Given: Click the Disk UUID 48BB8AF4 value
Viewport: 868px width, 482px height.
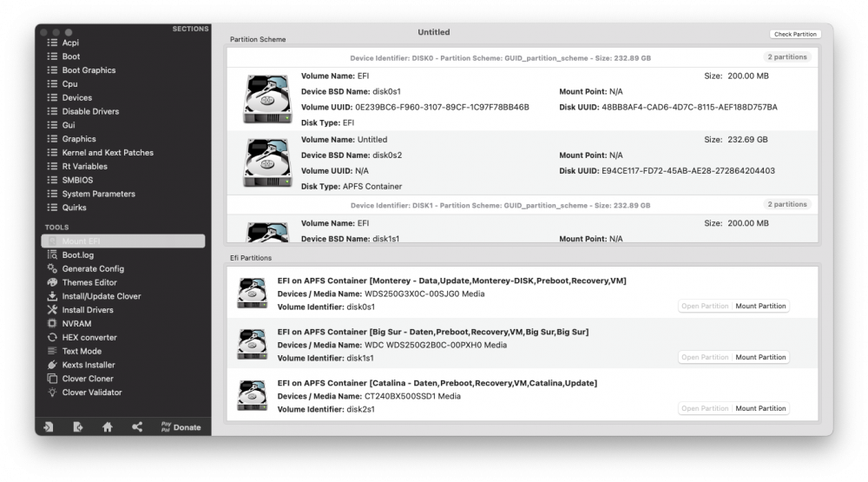Looking at the screenshot, I should point(689,108).
